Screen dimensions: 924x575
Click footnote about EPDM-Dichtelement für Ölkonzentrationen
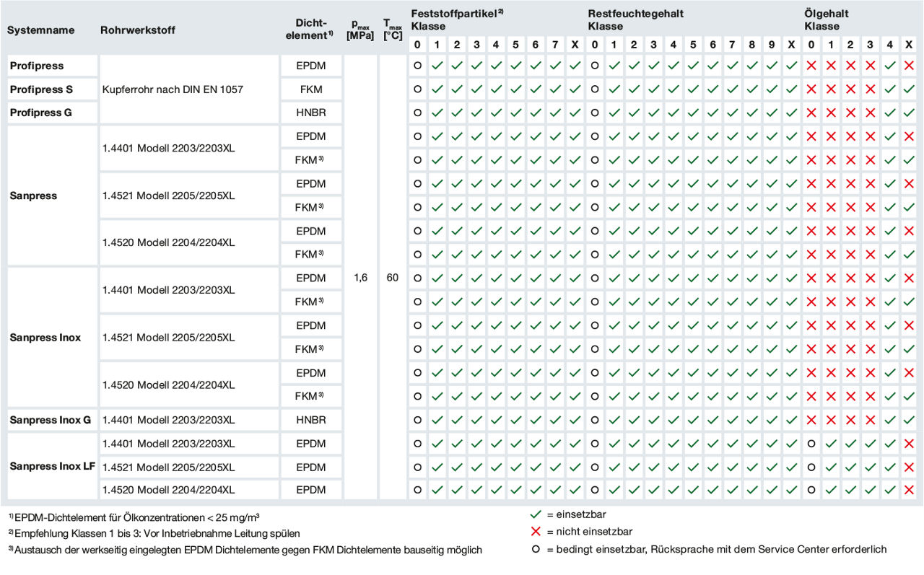[134, 517]
